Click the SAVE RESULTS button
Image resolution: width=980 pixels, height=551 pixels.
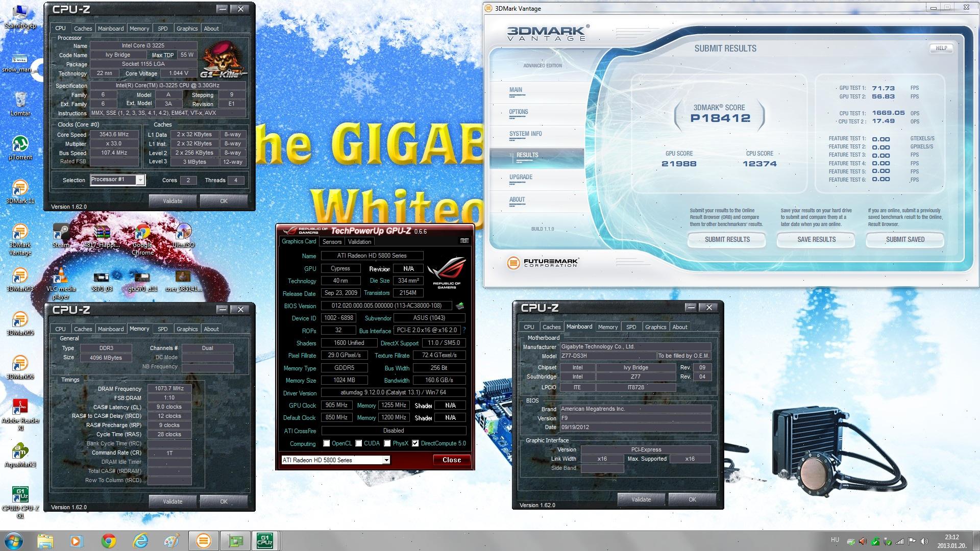[x=816, y=239]
